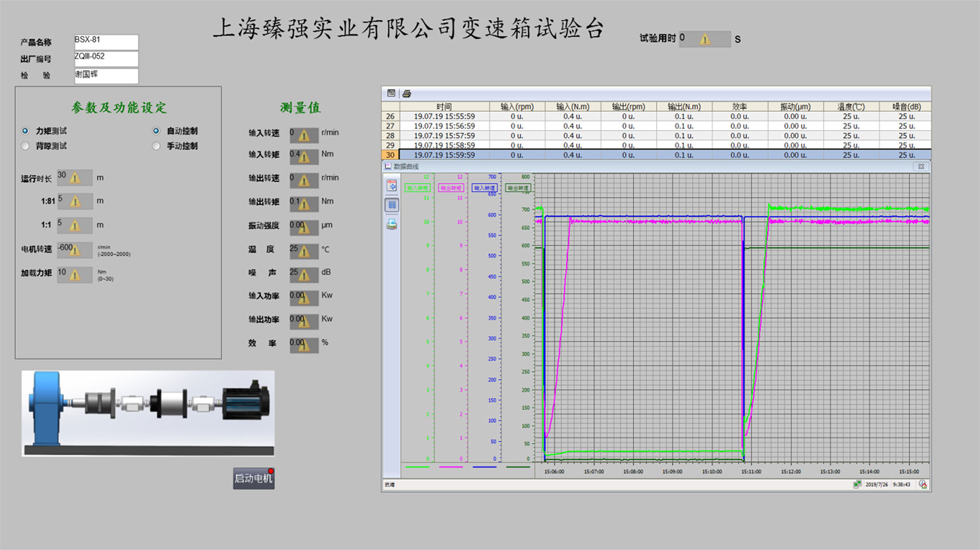Open the time range selection icon in chart sidebar
This screenshot has height=550, width=980.
click(x=391, y=186)
